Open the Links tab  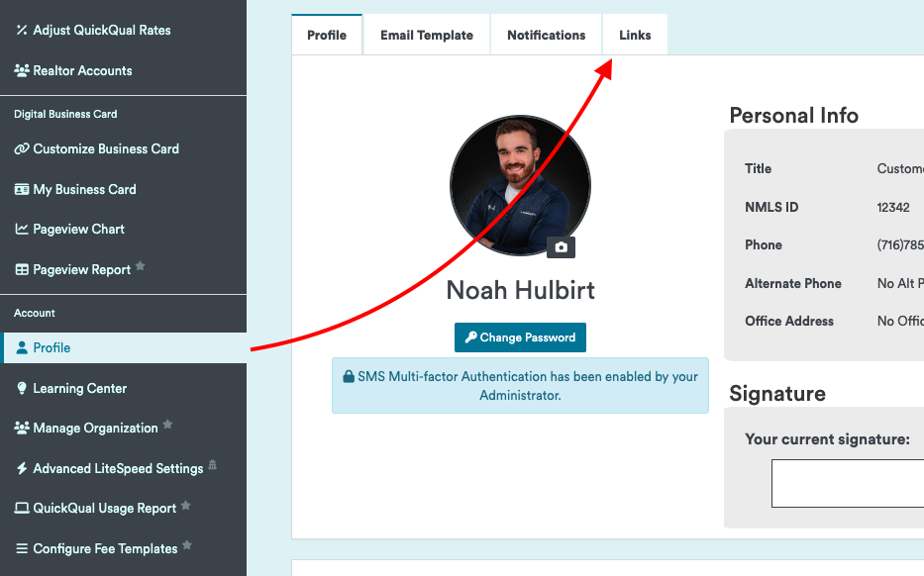click(635, 36)
